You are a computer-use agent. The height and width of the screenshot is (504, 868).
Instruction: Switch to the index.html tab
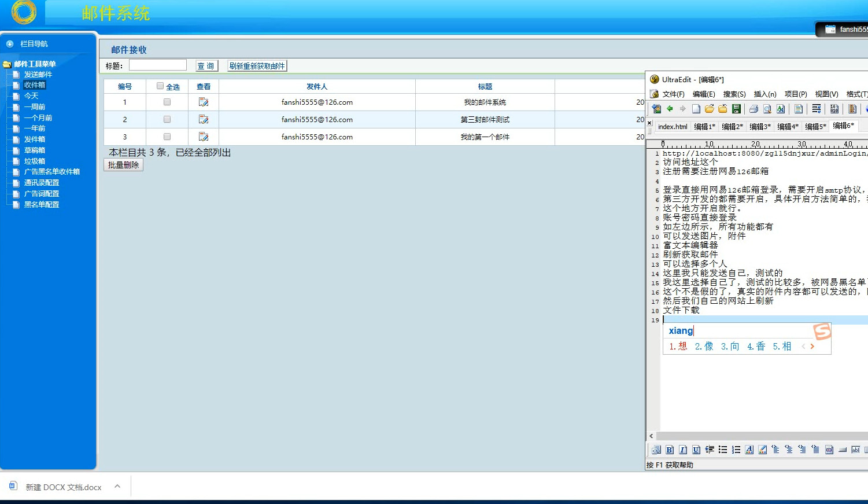(x=673, y=127)
